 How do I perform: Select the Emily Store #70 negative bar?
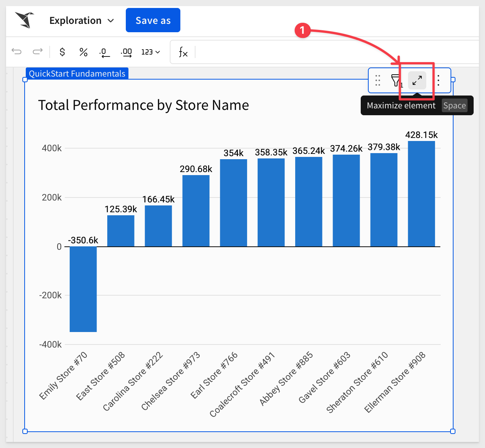pyautogui.click(x=83, y=289)
